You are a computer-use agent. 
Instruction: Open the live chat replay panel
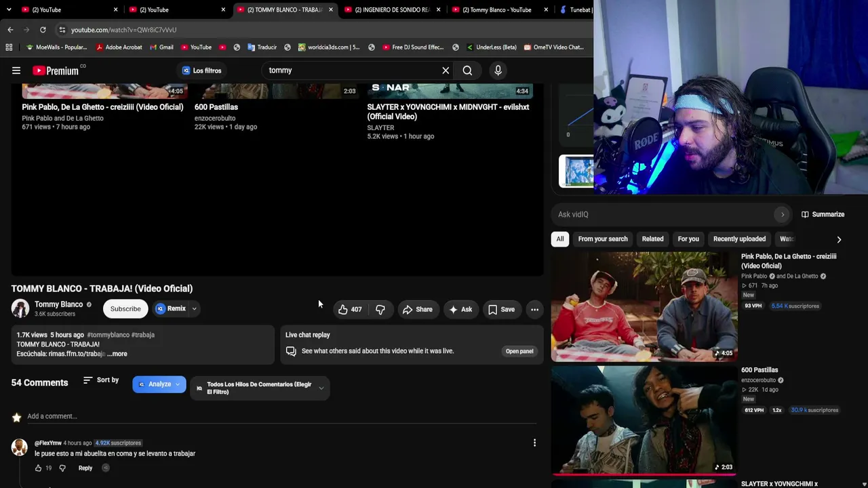pos(519,351)
